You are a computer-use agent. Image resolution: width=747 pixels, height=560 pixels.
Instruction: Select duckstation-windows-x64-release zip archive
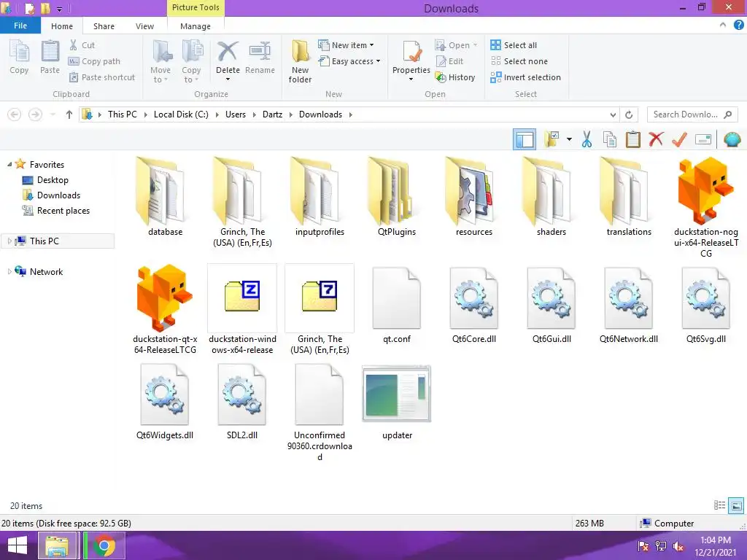coord(242,309)
